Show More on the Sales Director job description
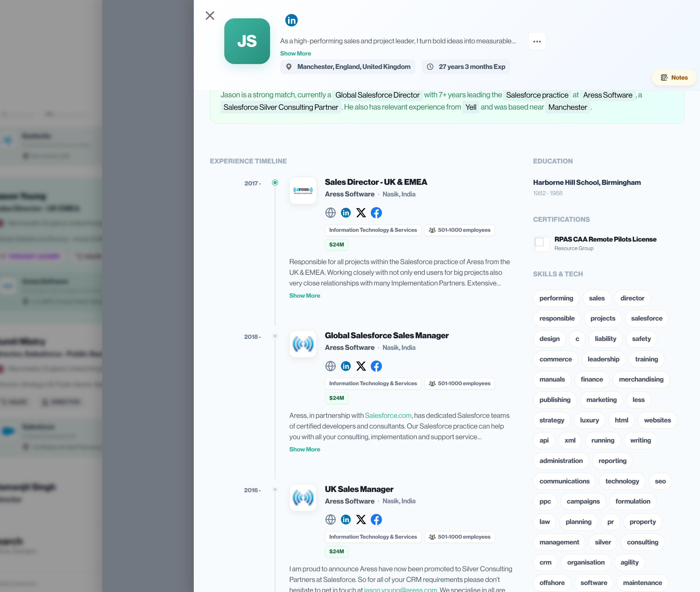 (x=305, y=295)
